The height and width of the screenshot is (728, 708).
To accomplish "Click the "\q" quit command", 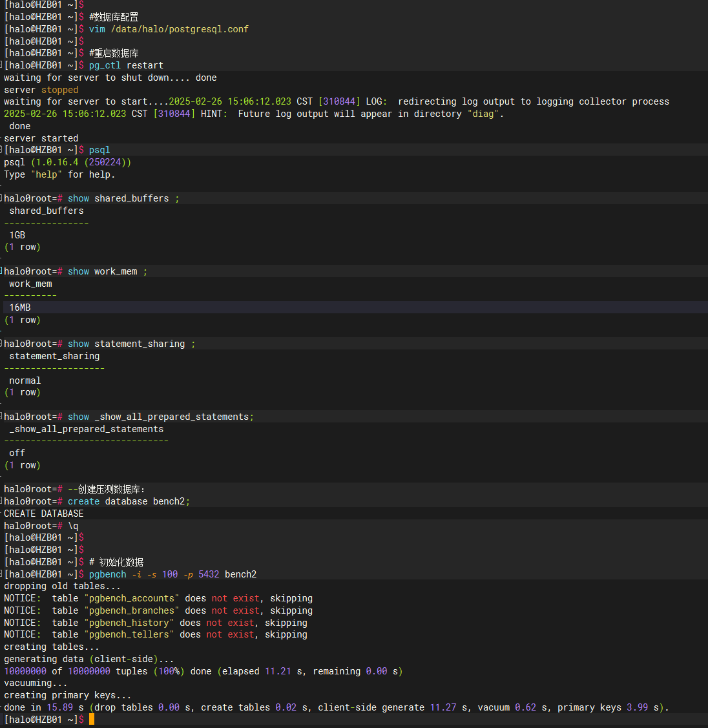I will click(74, 526).
